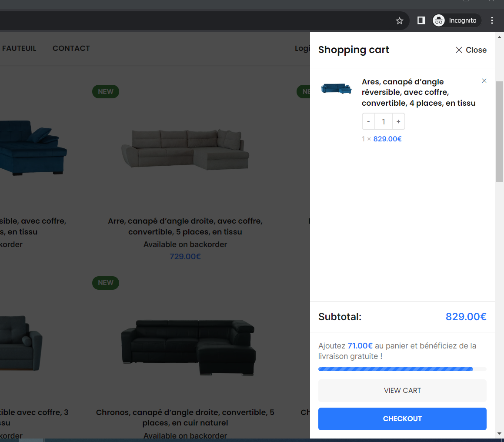Image resolution: width=504 pixels, height=442 pixels.
Task: Remove the Ares sofa from the cart
Action: [484, 80]
